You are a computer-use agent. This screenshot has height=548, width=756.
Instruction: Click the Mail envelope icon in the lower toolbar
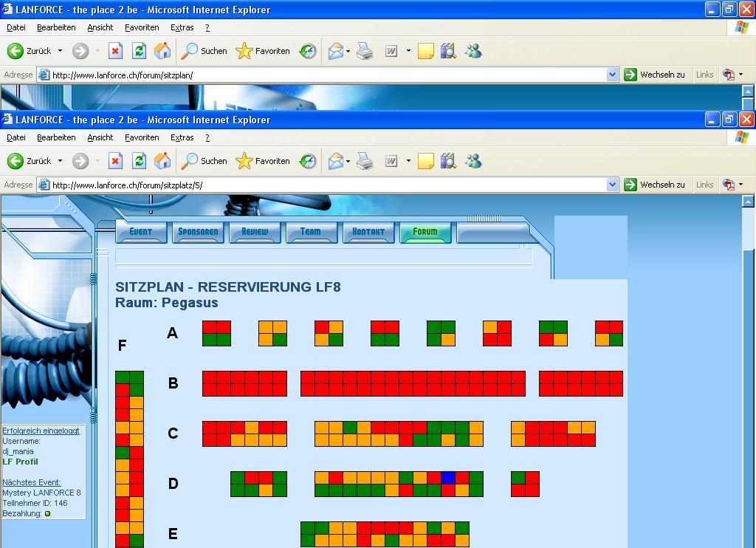click(x=336, y=161)
